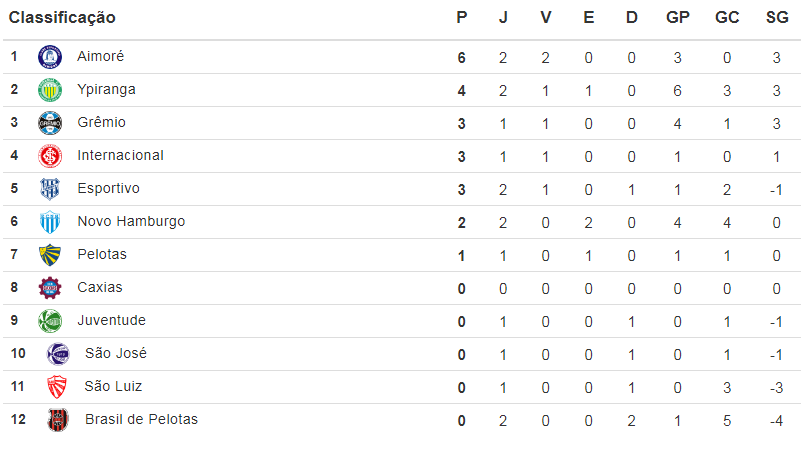This screenshot has height=451, width=807.
Task: Click the São José team crest
Action: (x=58, y=354)
